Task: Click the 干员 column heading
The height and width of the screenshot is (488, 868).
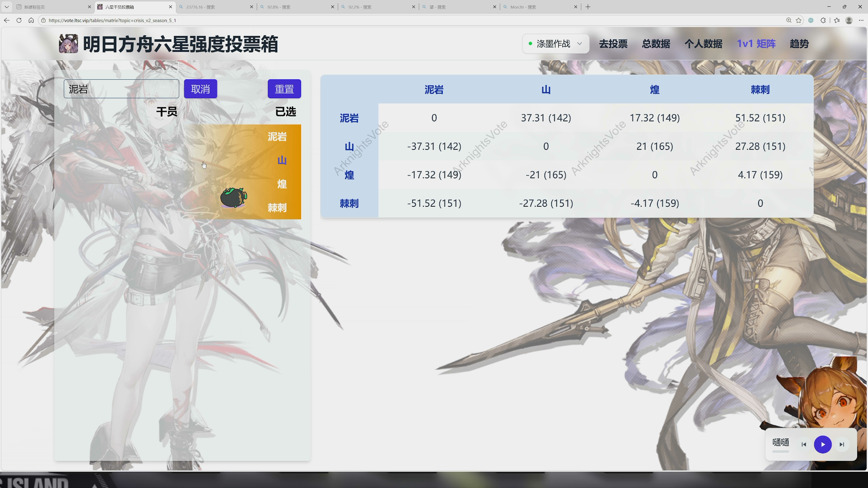Action: pyautogui.click(x=166, y=111)
